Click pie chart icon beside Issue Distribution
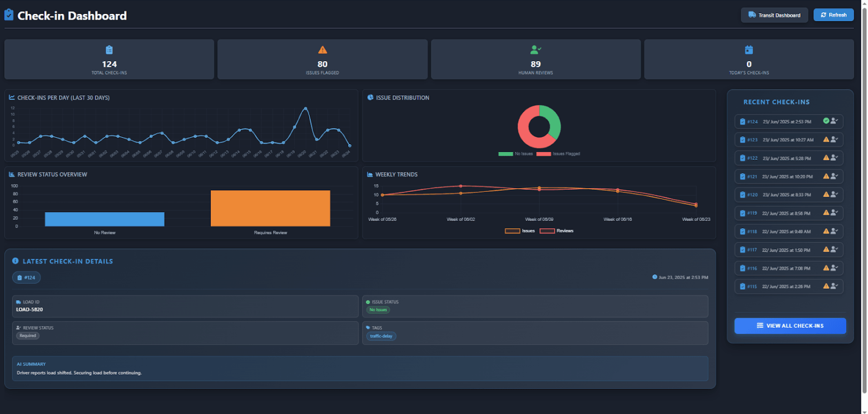Image resolution: width=868 pixels, height=414 pixels. pyautogui.click(x=370, y=97)
